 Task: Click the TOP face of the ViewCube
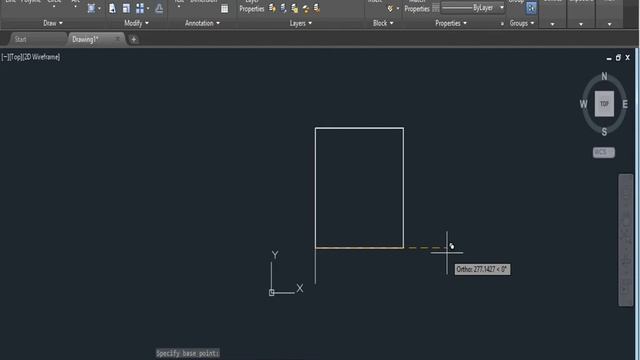pos(604,104)
